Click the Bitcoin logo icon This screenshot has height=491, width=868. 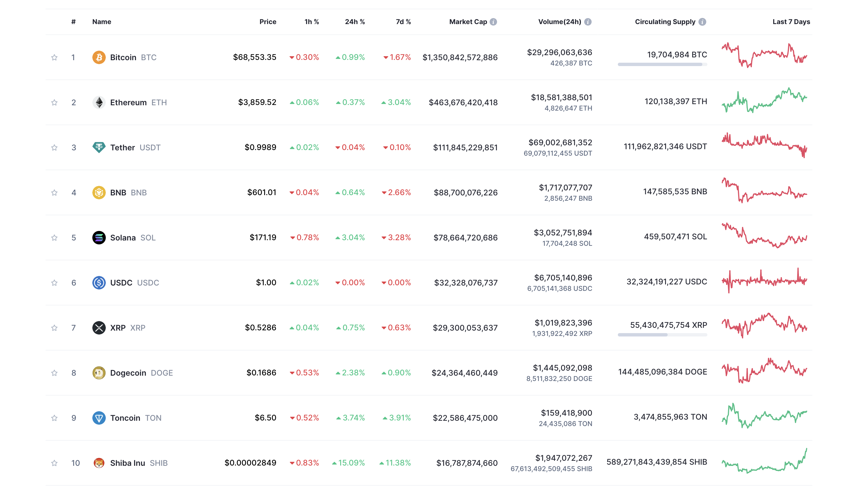(99, 57)
